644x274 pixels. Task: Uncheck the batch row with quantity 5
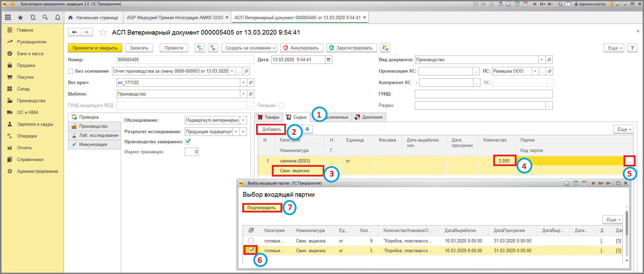[251, 250]
